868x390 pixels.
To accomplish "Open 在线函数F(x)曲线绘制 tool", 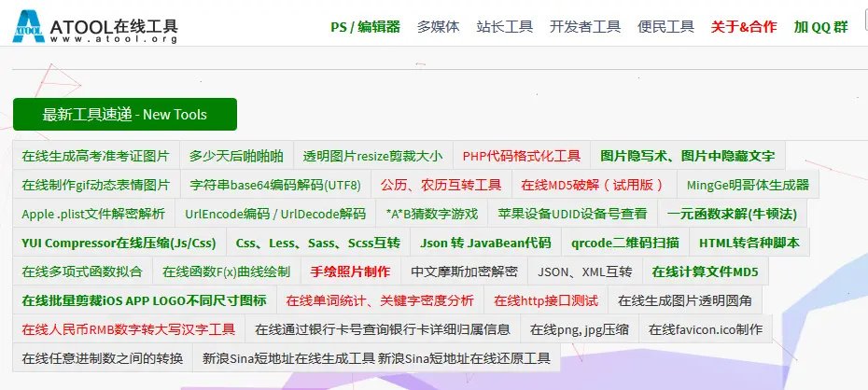I will 227,272.
